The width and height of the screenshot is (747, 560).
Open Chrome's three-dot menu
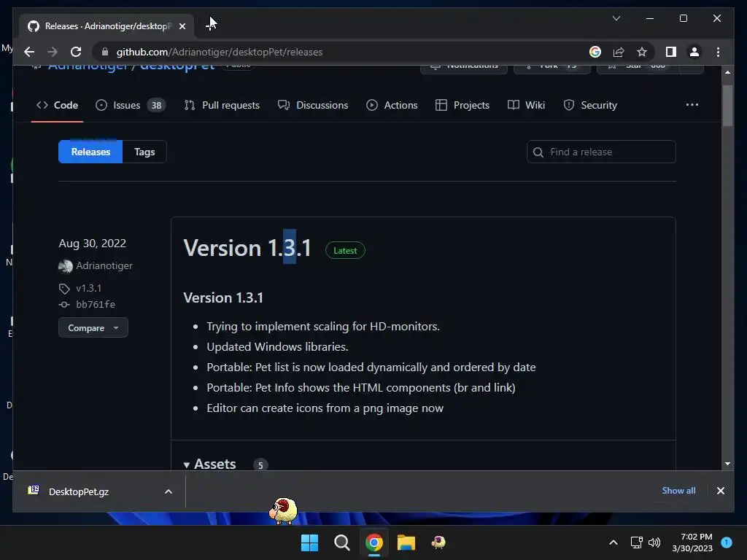coord(718,52)
